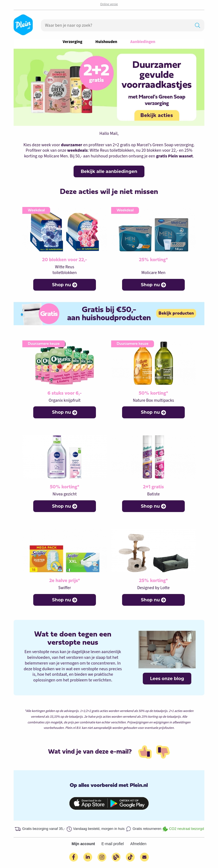The height and width of the screenshot is (868, 218).
Task: Shop nu for Witte Reus toiletblokken
Action: (64, 285)
